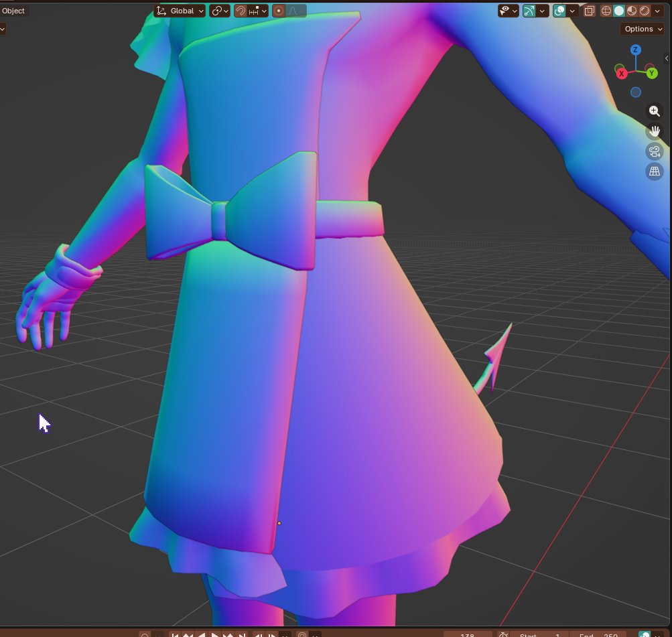Toggle the camera view icon
672x637 pixels.
tap(655, 151)
